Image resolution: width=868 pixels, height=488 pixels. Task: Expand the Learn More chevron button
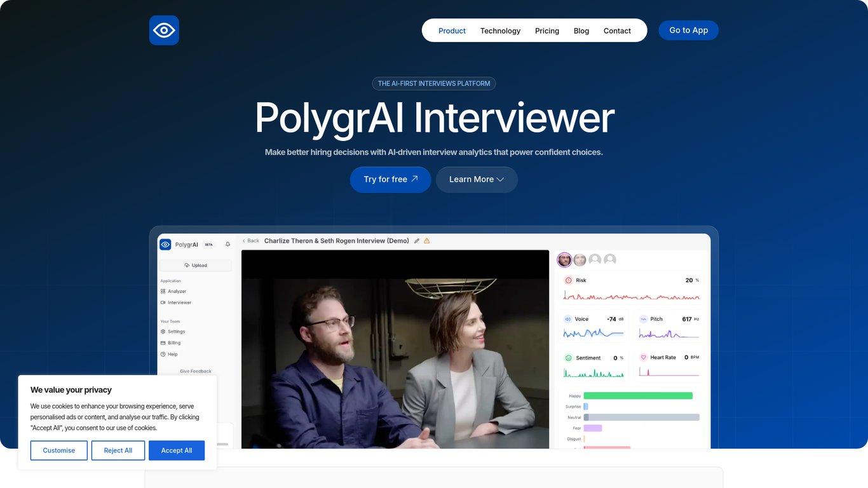[x=477, y=180]
